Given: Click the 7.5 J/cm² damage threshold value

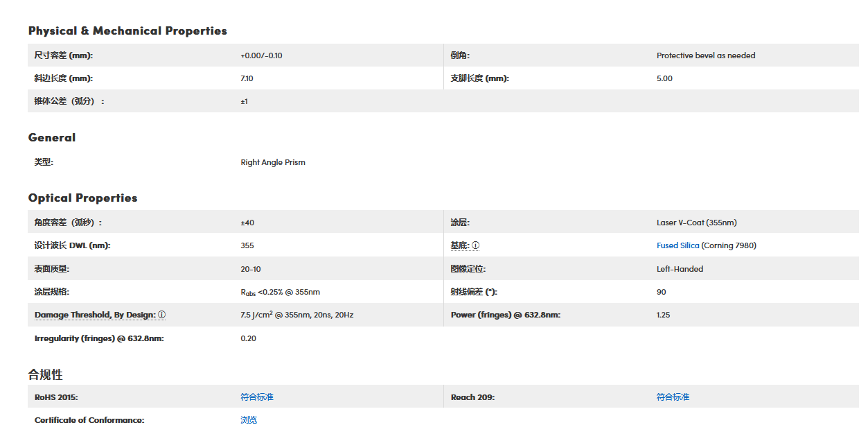Looking at the screenshot, I should click(x=296, y=315).
